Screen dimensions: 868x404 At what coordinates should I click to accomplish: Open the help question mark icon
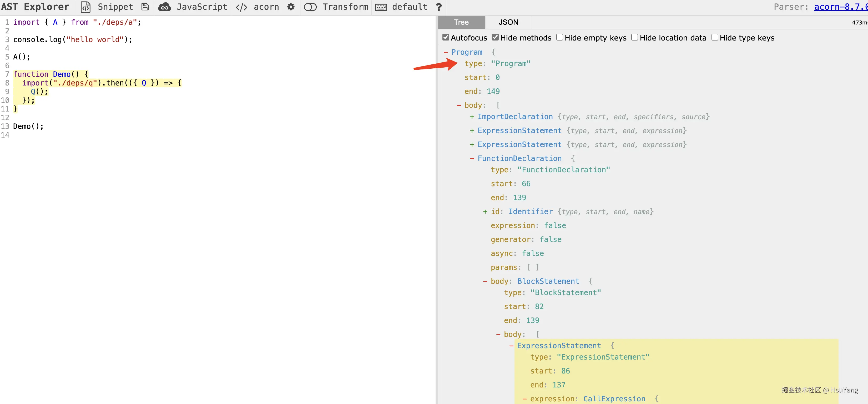coord(438,7)
